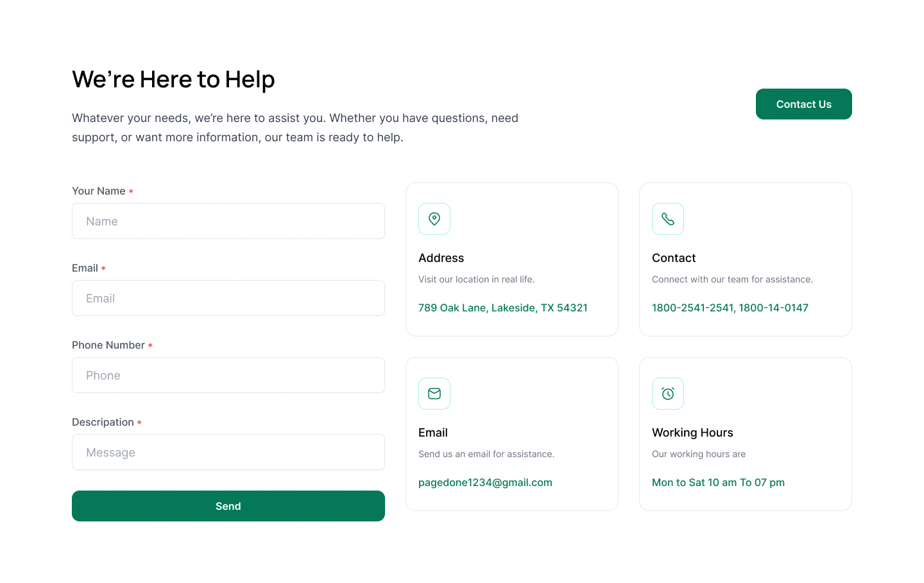924x583 pixels.
Task: Click the envelope mail icon
Action: click(x=434, y=394)
